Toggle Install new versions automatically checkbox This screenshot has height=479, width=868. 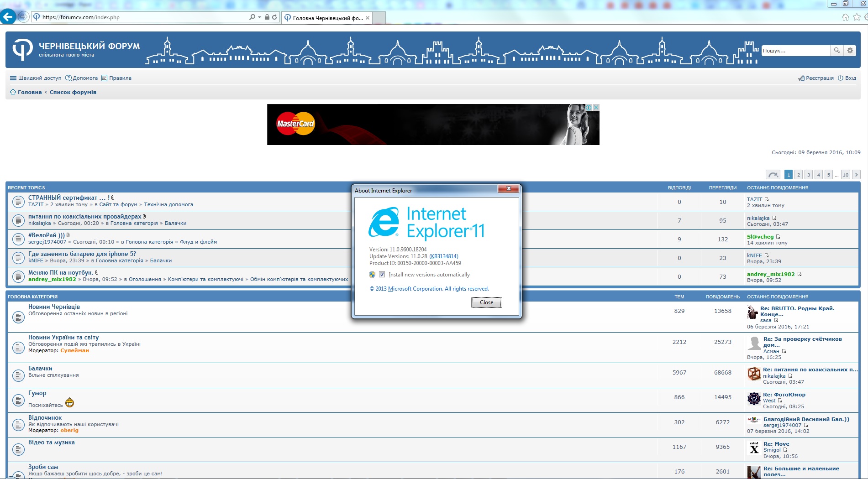pyautogui.click(x=382, y=275)
